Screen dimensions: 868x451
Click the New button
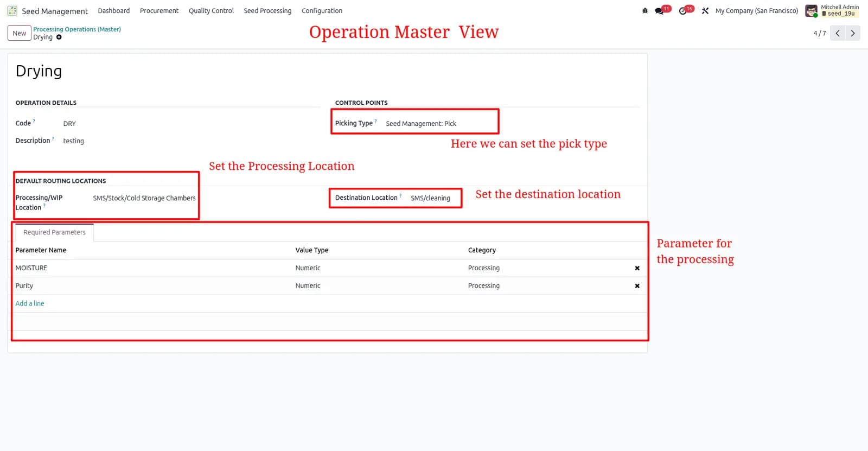coord(20,33)
